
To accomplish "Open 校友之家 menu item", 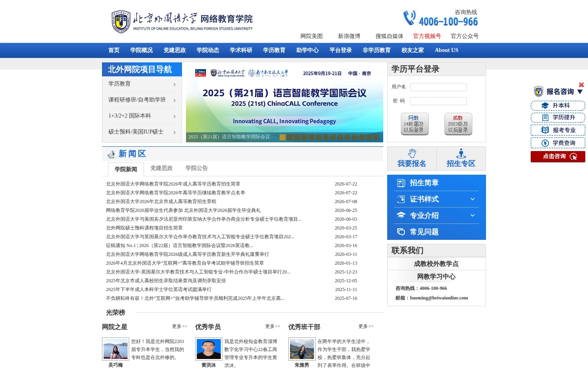I will tap(413, 50).
